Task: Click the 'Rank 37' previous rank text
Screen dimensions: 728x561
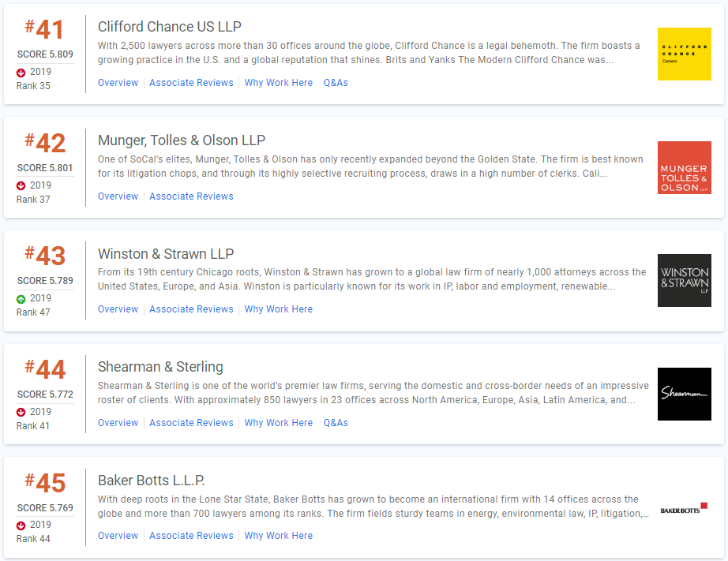Action: point(33,200)
